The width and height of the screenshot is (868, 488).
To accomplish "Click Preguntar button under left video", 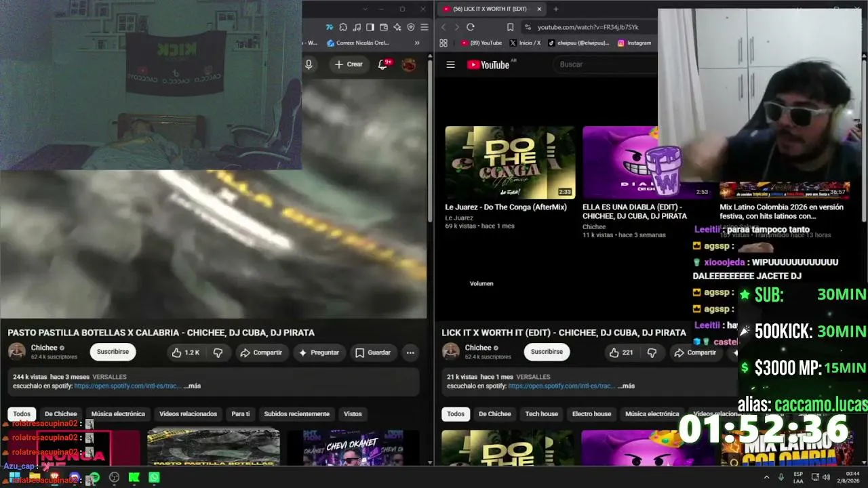I will pyautogui.click(x=318, y=352).
